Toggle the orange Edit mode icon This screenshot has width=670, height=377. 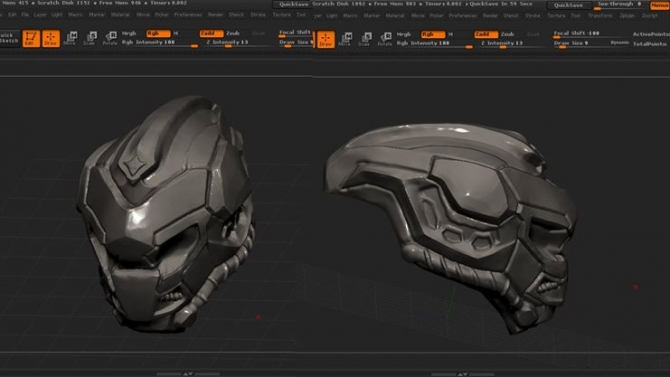click(31, 38)
